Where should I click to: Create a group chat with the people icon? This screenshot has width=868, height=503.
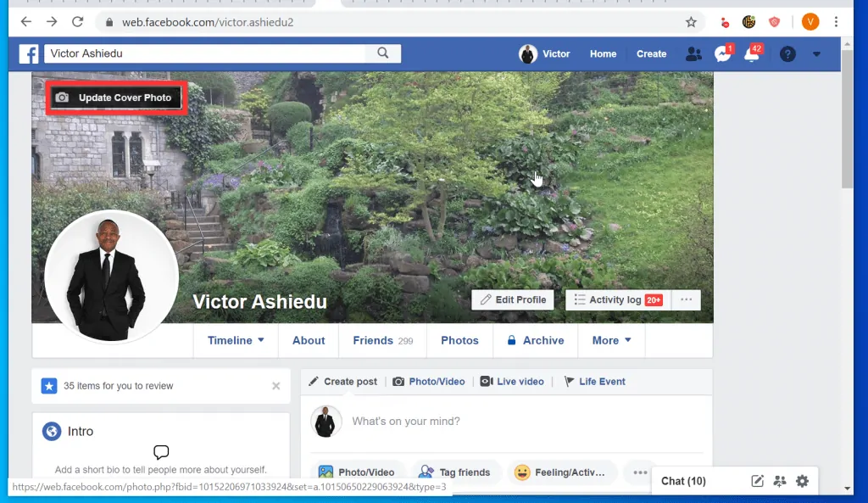[x=779, y=481]
